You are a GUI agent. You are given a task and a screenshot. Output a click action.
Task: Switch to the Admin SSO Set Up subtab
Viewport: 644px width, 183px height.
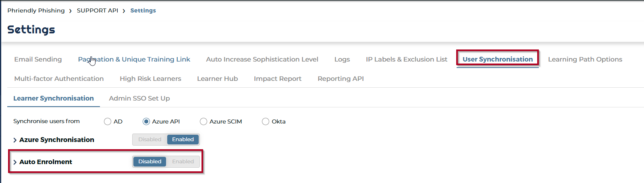coord(139,98)
